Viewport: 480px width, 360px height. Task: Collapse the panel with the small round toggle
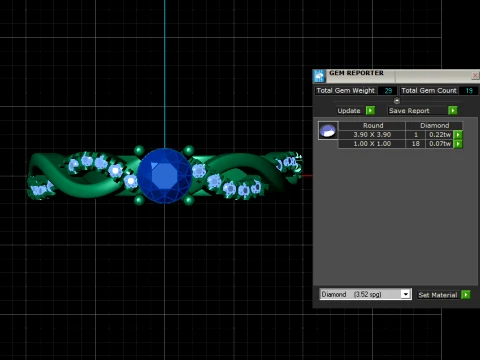[x=397, y=101]
